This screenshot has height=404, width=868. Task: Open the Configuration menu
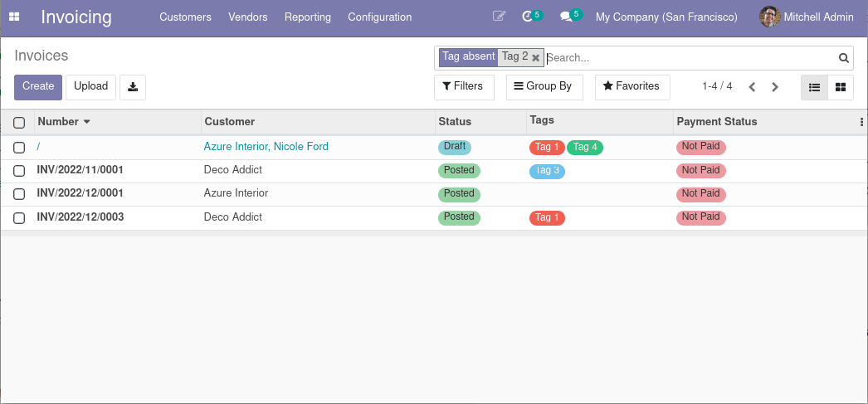380,17
